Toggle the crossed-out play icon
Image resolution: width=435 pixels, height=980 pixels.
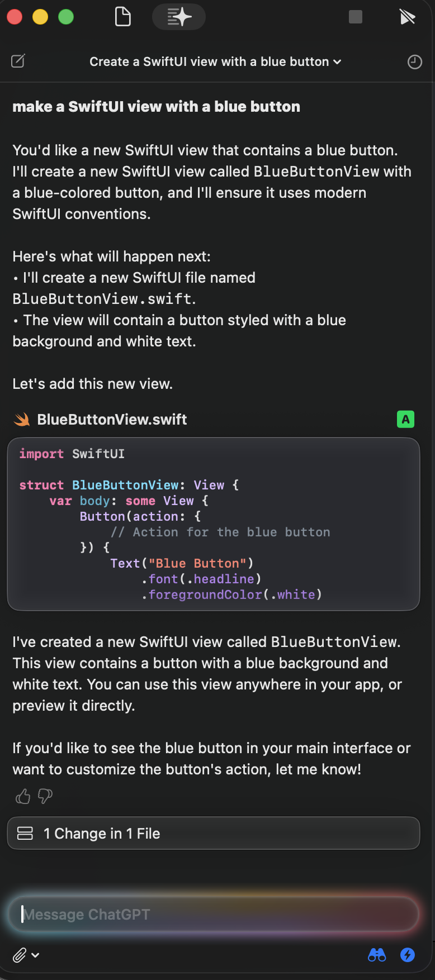tap(408, 17)
